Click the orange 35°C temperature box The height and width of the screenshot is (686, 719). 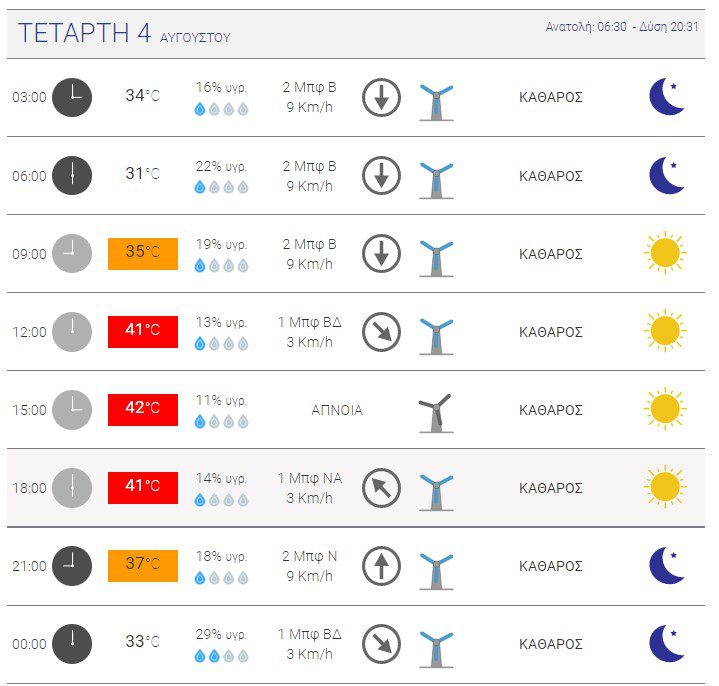pyautogui.click(x=143, y=254)
